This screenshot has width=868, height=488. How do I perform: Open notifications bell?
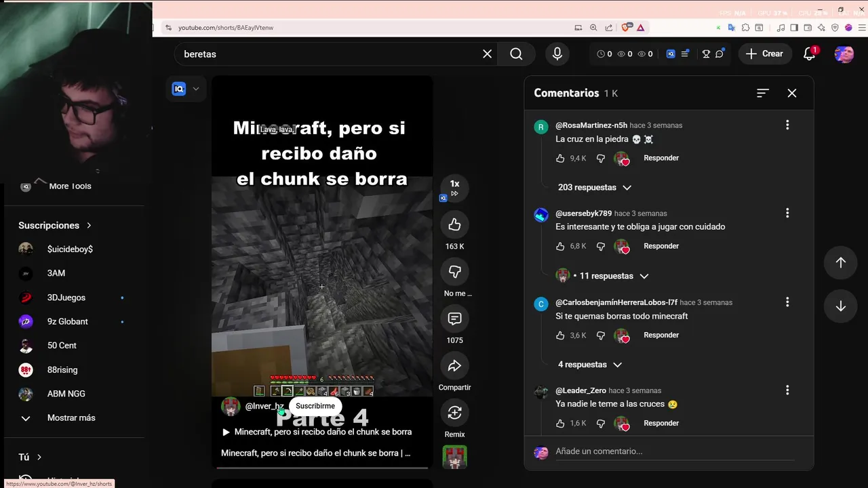click(809, 54)
